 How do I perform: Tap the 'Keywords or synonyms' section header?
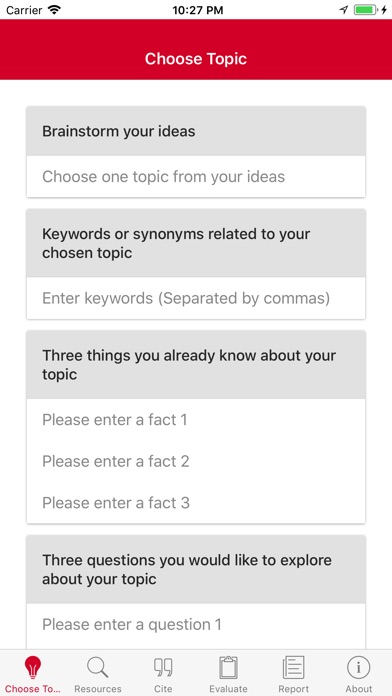(196, 243)
